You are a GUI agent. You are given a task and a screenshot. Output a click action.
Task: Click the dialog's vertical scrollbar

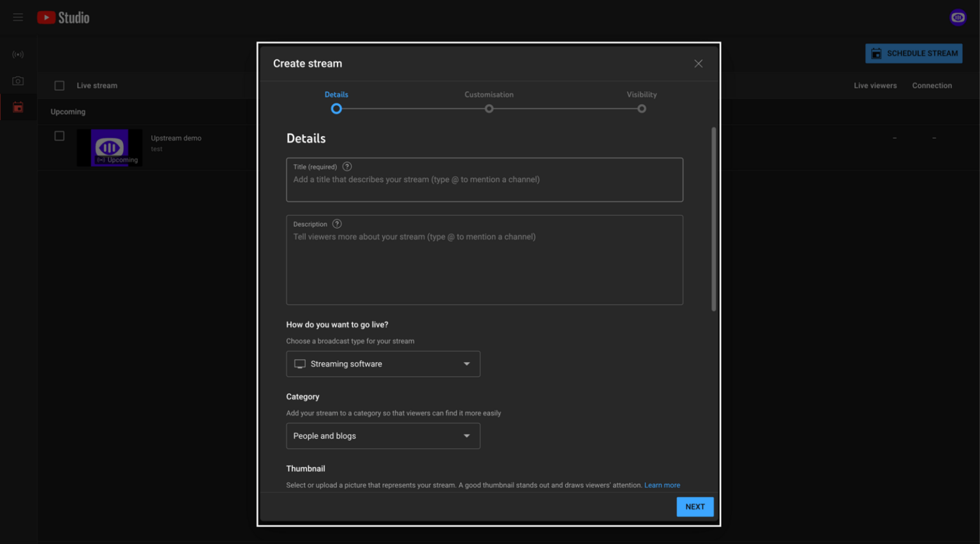713,219
